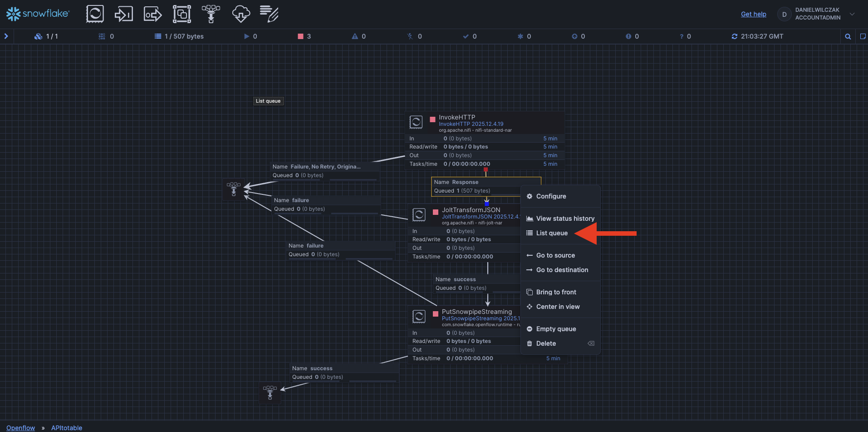Select the Output Port toolbar icon
The image size is (868, 432).
[152, 14]
